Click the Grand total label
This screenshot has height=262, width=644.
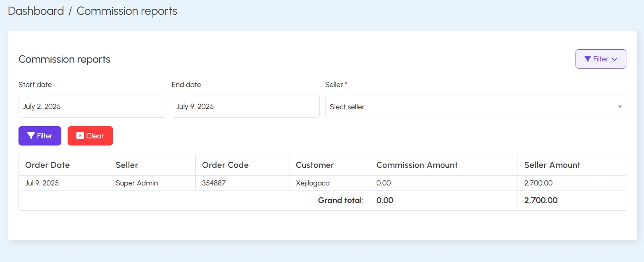[341, 200]
